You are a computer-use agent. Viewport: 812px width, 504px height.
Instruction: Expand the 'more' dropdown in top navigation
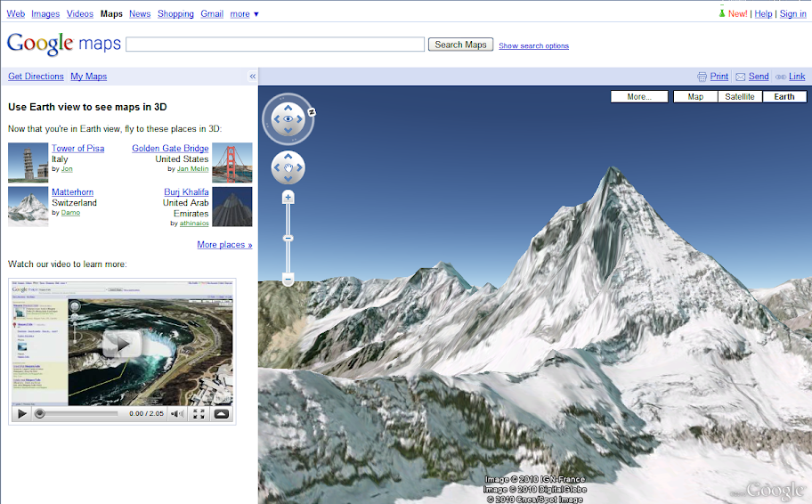[244, 14]
